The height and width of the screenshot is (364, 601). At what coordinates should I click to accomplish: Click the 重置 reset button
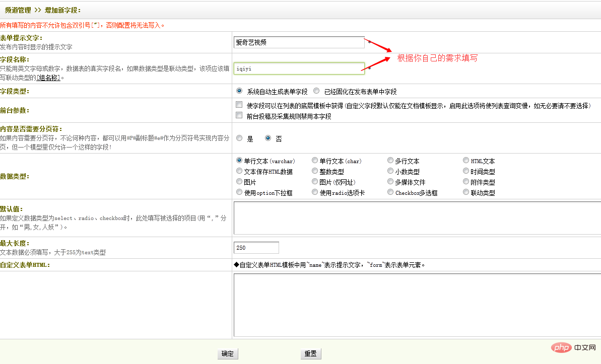click(311, 353)
